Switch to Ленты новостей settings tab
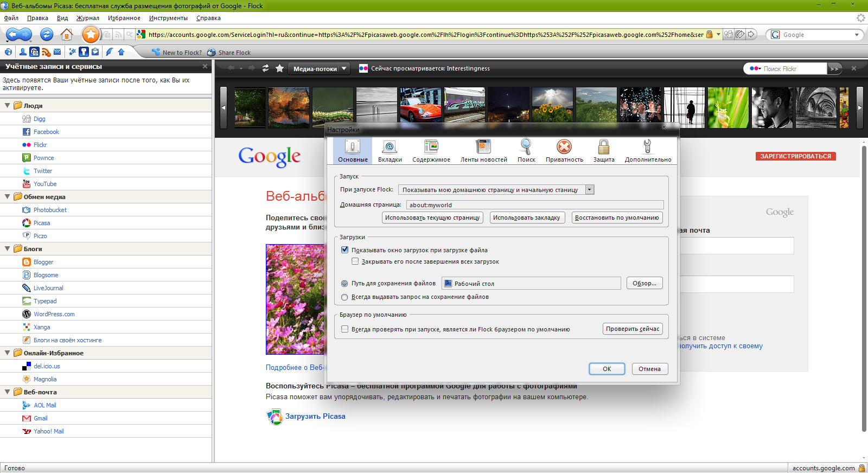 pos(483,151)
